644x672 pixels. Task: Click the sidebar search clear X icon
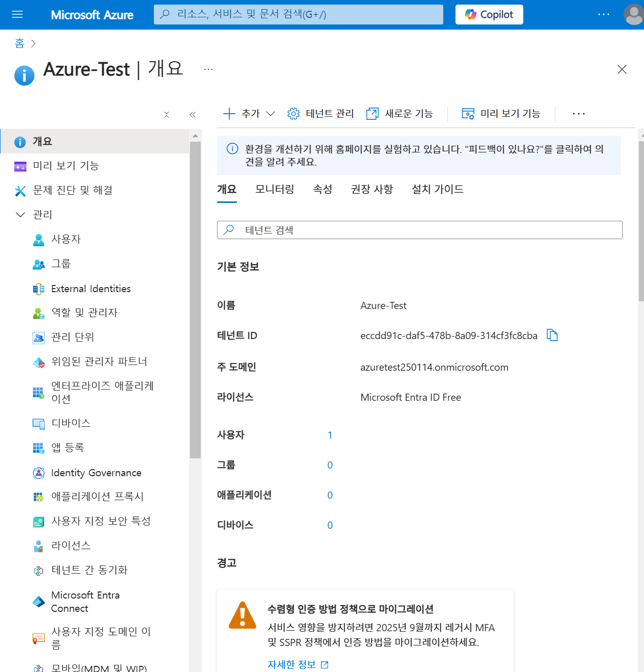click(x=167, y=115)
